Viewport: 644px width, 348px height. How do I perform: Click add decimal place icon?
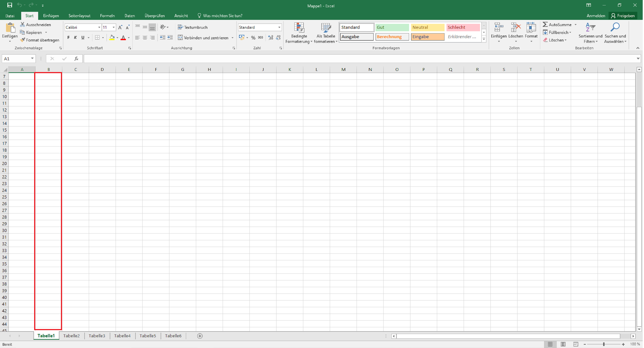point(270,37)
